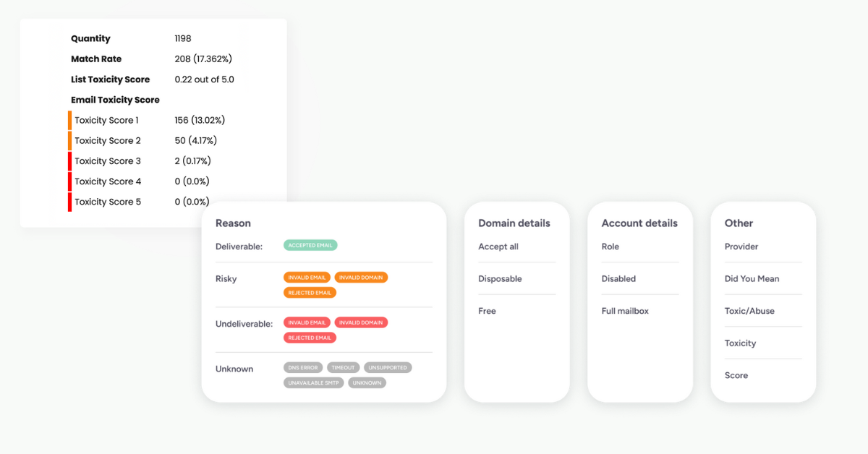Select Did You Mean in Other card

[x=752, y=279]
